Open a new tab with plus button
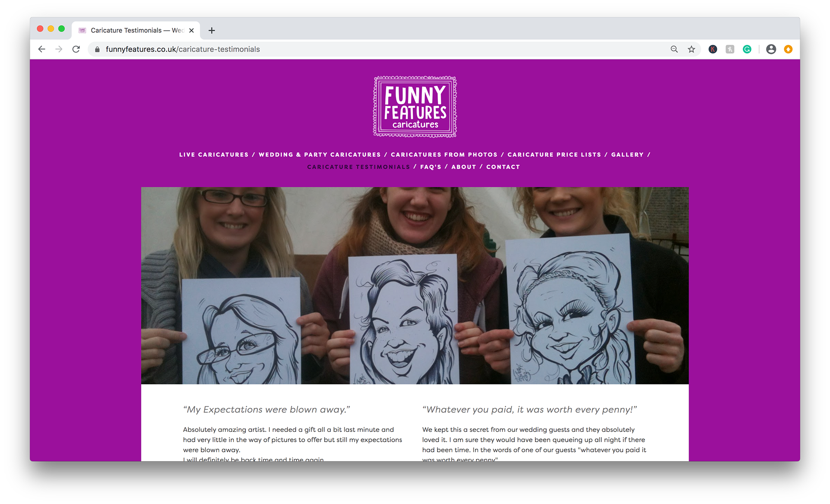Screen dimensions: 830x504 click(211, 30)
